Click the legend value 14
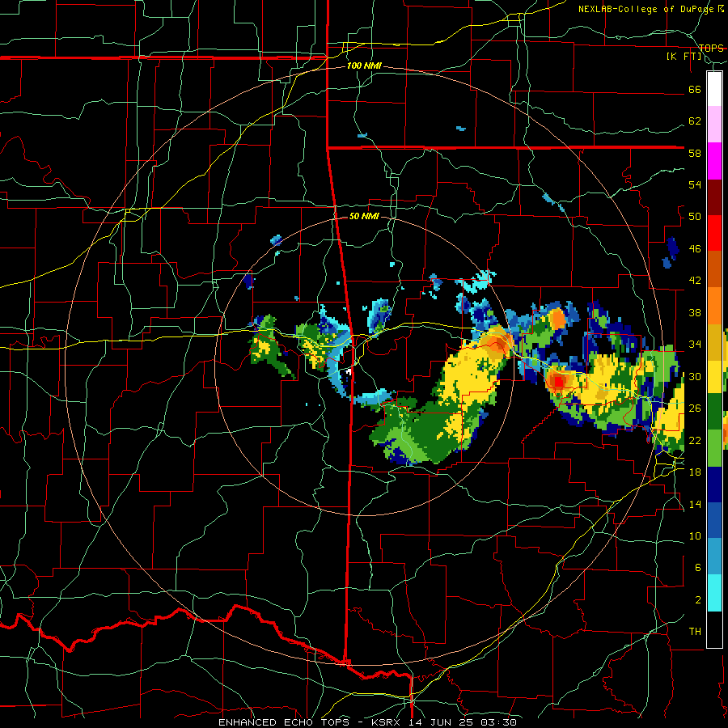Image resolution: width=728 pixels, height=728 pixels. pyautogui.click(x=695, y=504)
